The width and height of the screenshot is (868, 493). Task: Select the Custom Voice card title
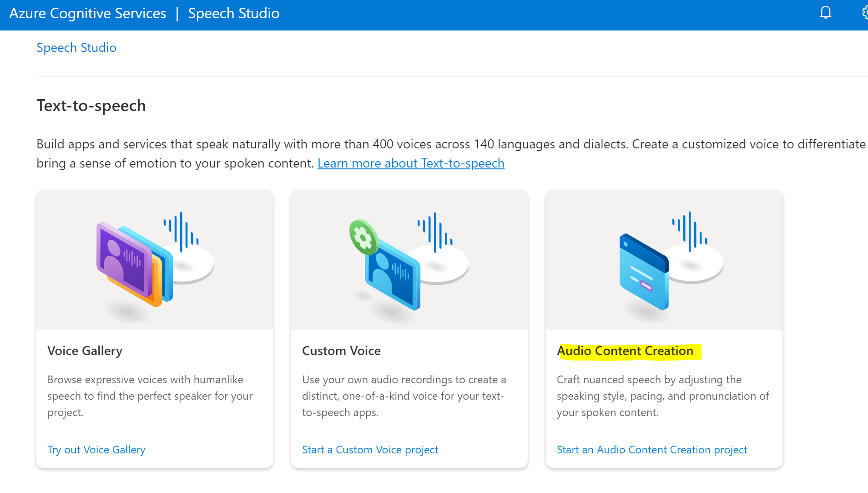pyautogui.click(x=341, y=351)
